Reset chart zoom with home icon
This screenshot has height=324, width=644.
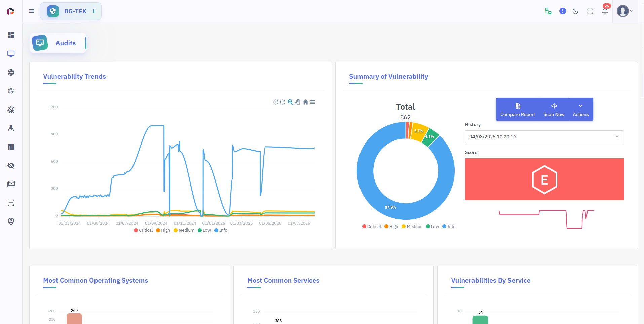point(305,102)
